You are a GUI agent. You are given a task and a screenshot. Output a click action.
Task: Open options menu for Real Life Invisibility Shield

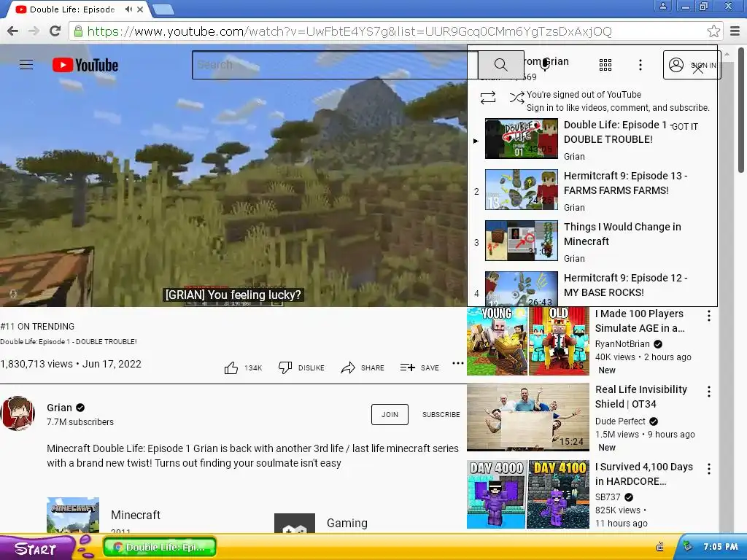pos(709,392)
